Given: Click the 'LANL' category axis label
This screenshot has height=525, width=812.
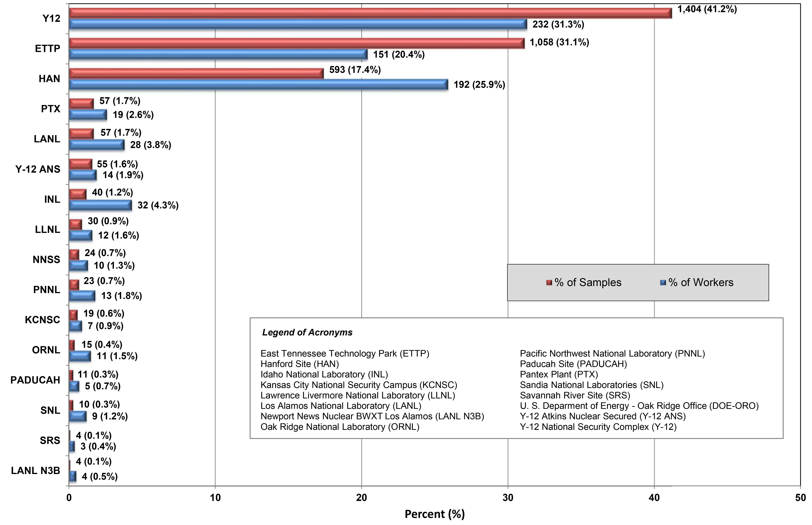Looking at the screenshot, I should [47, 139].
